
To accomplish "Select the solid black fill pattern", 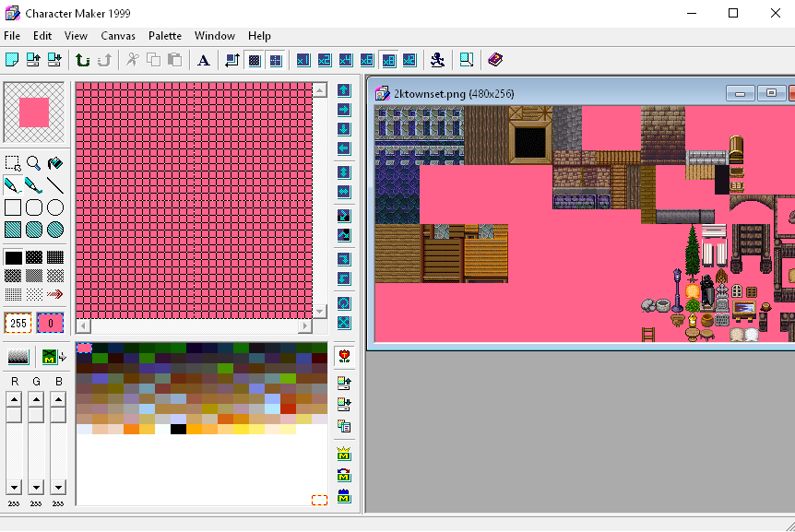I will 13,257.
